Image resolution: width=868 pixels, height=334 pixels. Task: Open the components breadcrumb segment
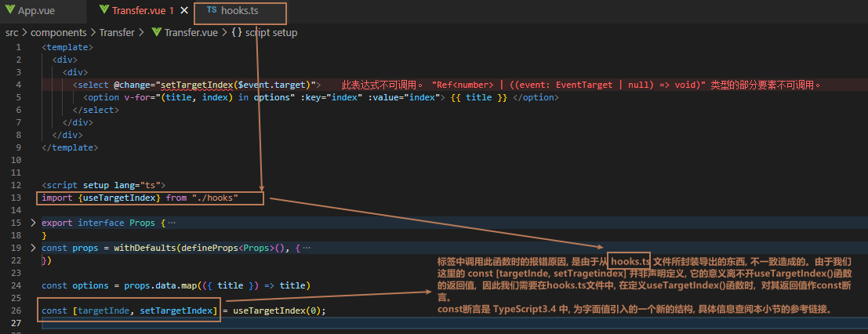tap(57, 32)
